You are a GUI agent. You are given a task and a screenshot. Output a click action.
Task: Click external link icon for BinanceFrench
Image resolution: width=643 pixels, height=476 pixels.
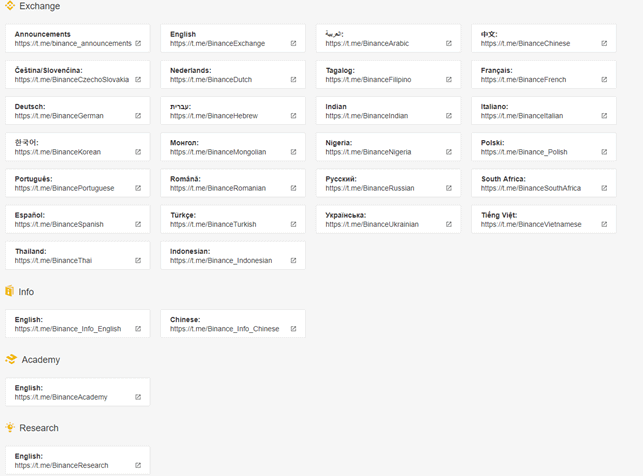tap(604, 80)
